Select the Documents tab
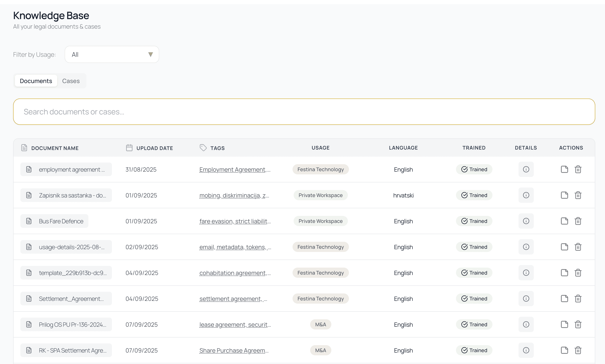The image size is (605, 364). (36, 81)
